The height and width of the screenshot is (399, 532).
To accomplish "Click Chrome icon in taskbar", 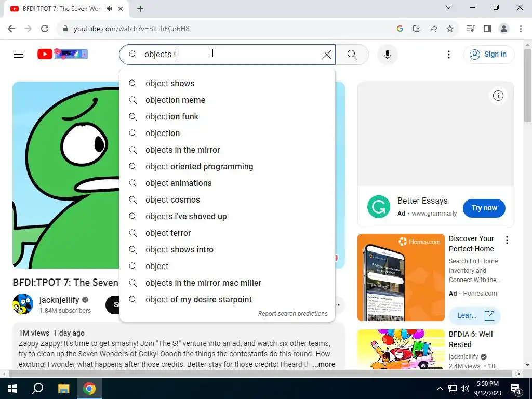I will [89, 389].
